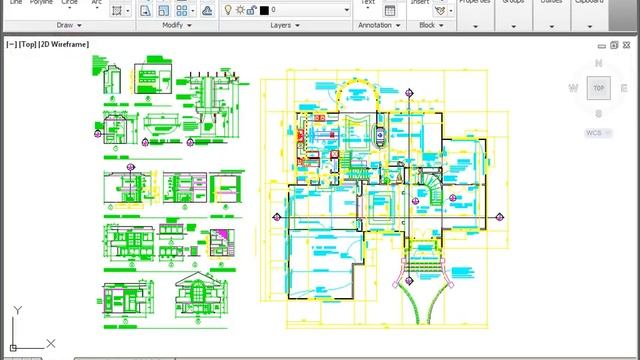Open the WCS coordinate system dropdown
This screenshot has height=360, width=640.
pos(598,133)
